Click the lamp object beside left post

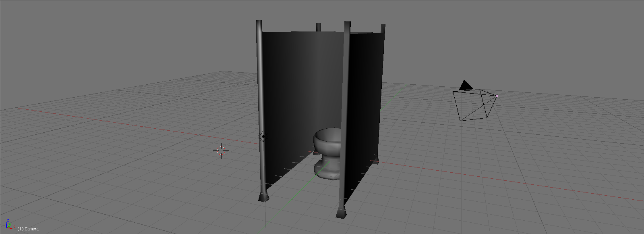(263, 137)
